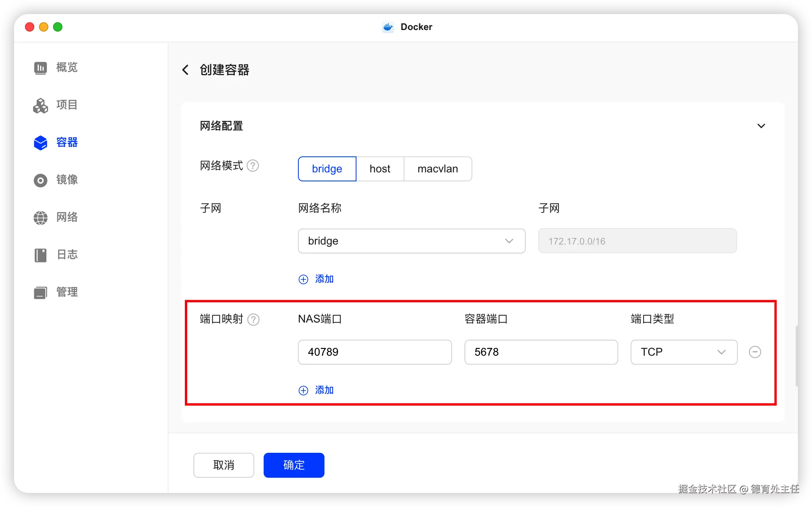Select macvlan network mode
Image resolution: width=812 pixels, height=507 pixels.
coord(438,169)
